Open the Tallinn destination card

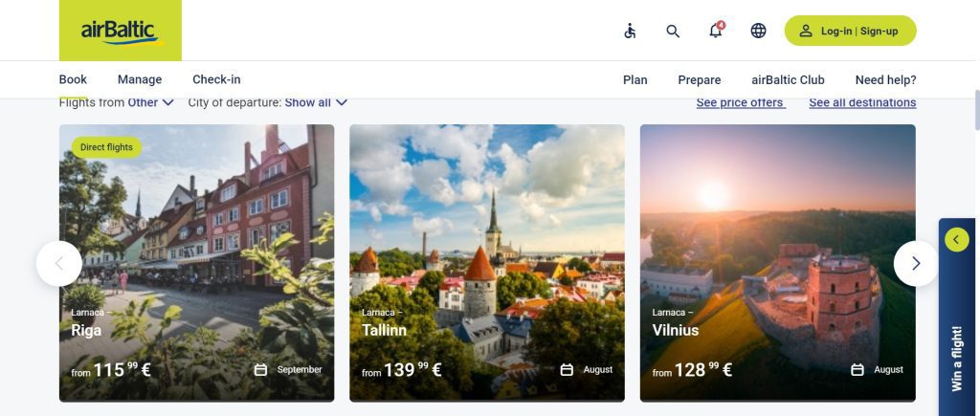coord(486,263)
